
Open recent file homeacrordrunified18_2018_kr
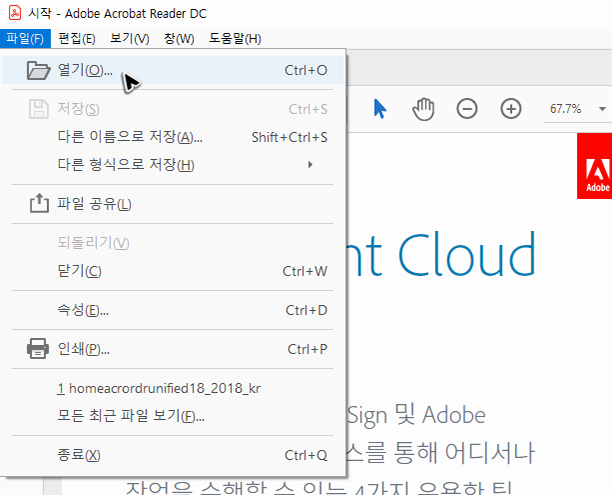173,388
